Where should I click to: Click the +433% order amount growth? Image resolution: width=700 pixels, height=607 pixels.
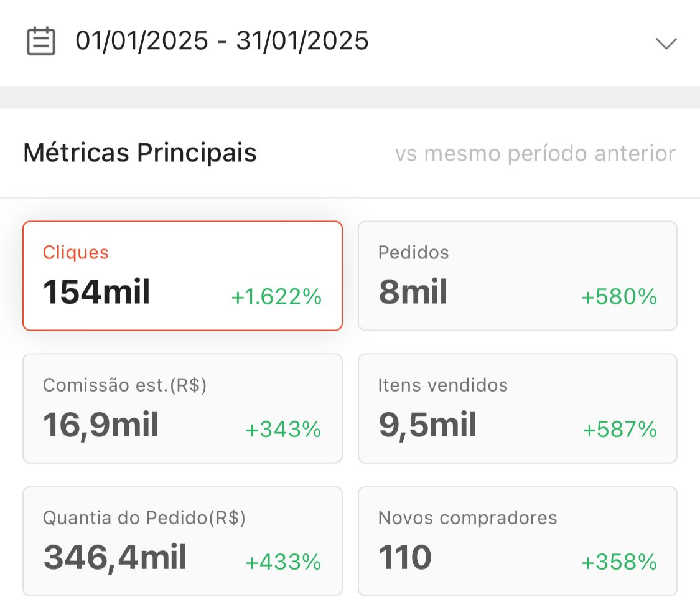click(283, 563)
